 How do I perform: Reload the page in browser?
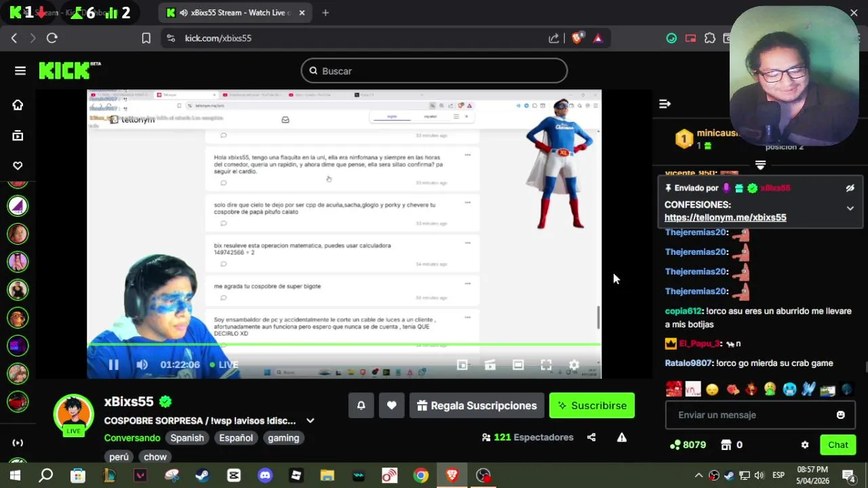(x=52, y=39)
